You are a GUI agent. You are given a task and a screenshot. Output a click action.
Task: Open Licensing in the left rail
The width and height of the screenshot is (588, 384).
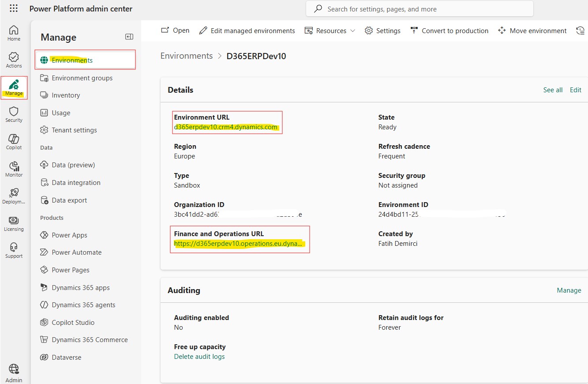pos(14,223)
